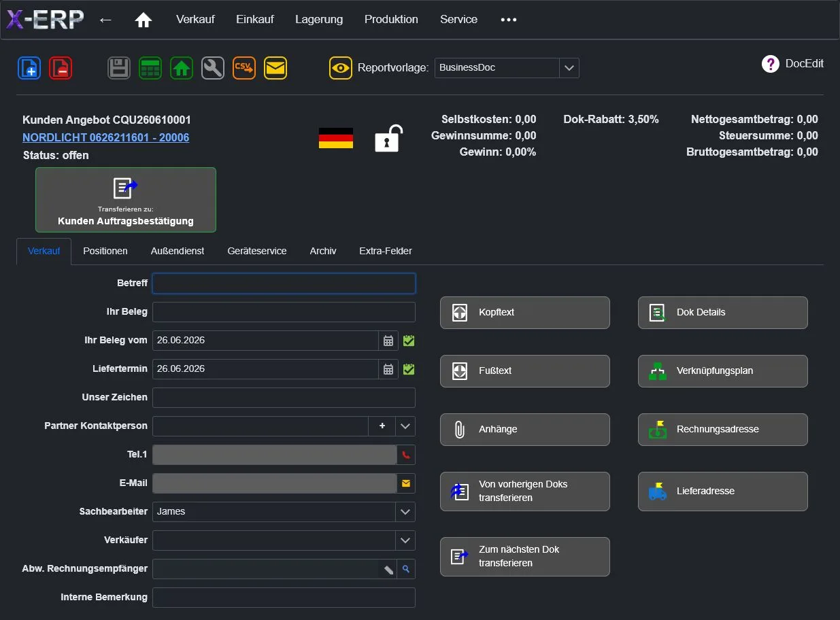The height and width of the screenshot is (620, 840).
Task: Open the Fußtext button
Action: [525, 371]
